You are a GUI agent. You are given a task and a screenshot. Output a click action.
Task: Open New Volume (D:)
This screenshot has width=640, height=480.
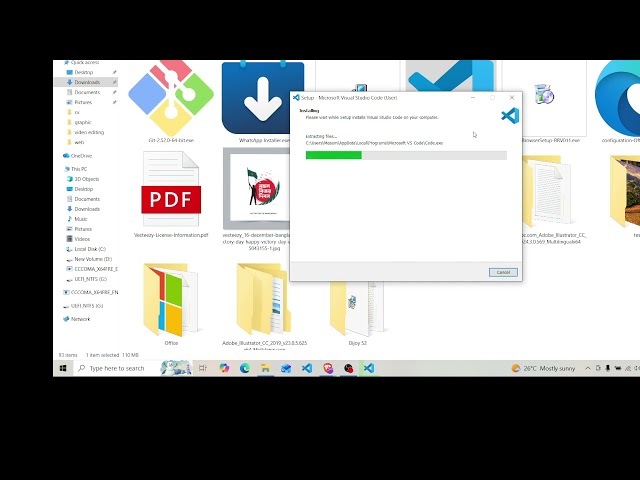(93, 259)
